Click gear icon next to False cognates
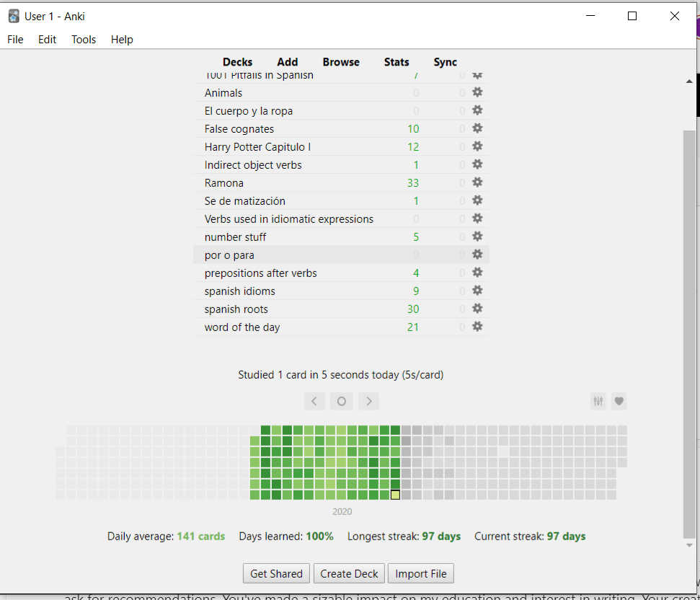This screenshot has height=600, width=700. (477, 128)
